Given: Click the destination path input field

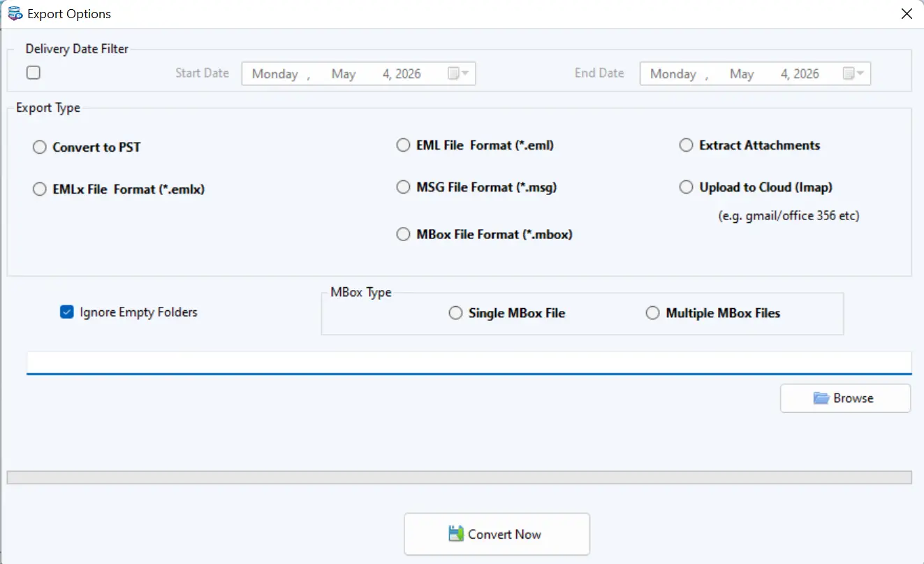Looking at the screenshot, I should coord(469,363).
